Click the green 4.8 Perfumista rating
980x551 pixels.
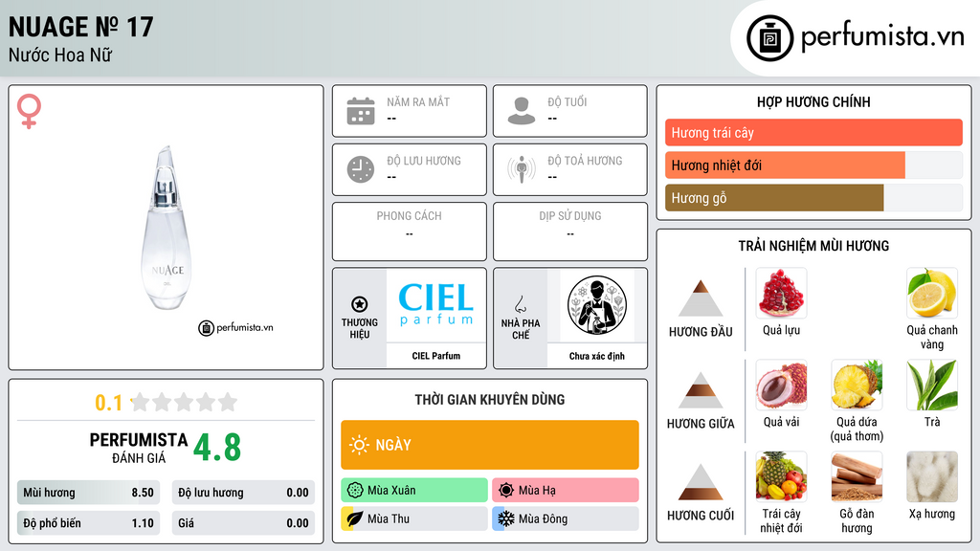coord(217,448)
